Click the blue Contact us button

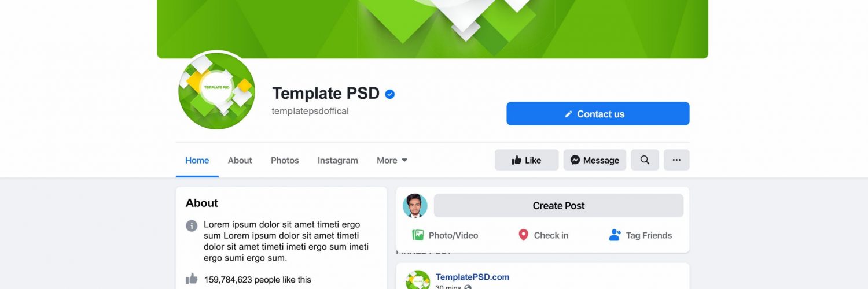tap(598, 114)
